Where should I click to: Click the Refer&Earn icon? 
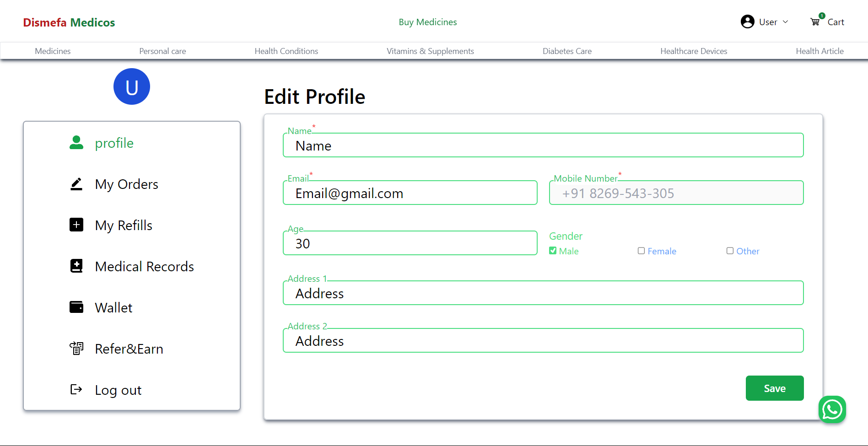[x=76, y=348]
